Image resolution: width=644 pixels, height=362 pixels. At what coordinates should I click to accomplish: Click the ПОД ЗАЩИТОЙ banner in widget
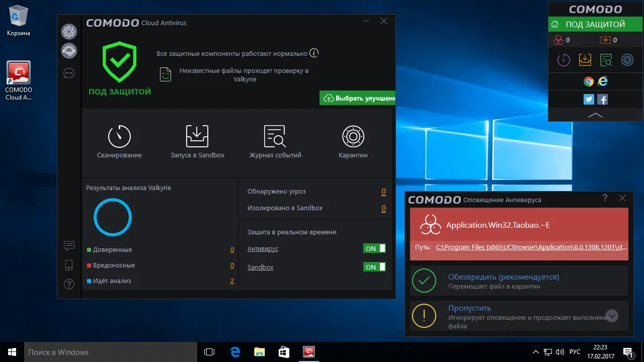tap(595, 24)
